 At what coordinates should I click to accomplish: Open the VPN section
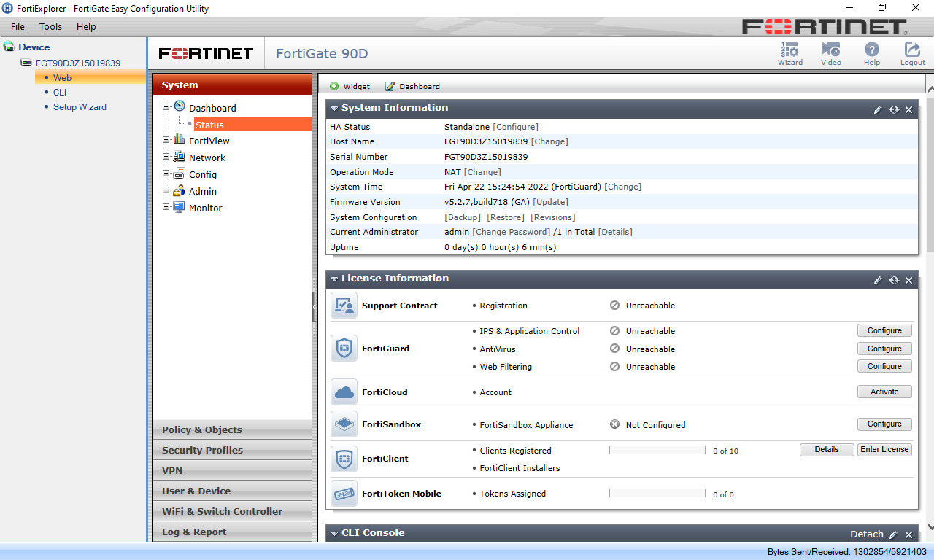click(x=232, y=470)
